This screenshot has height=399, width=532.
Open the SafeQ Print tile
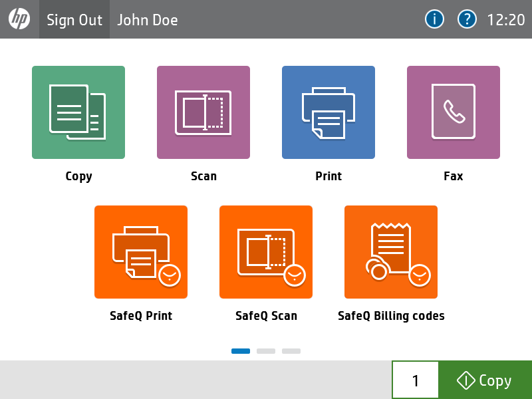141,252
